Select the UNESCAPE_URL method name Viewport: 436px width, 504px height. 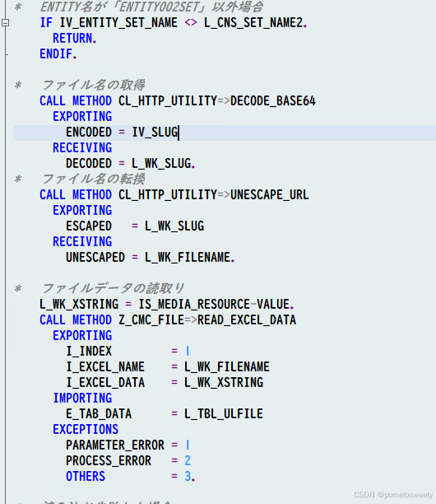tap(269, 195)
